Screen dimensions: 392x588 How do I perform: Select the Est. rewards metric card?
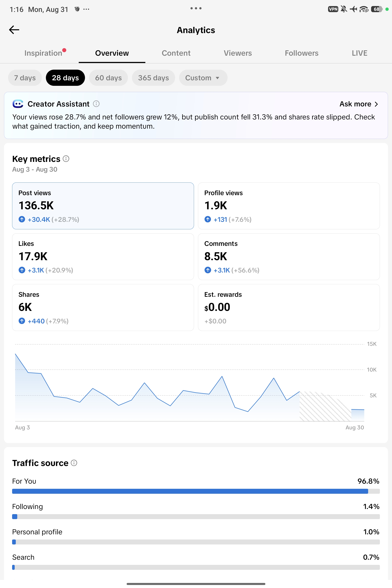[289, 308]
